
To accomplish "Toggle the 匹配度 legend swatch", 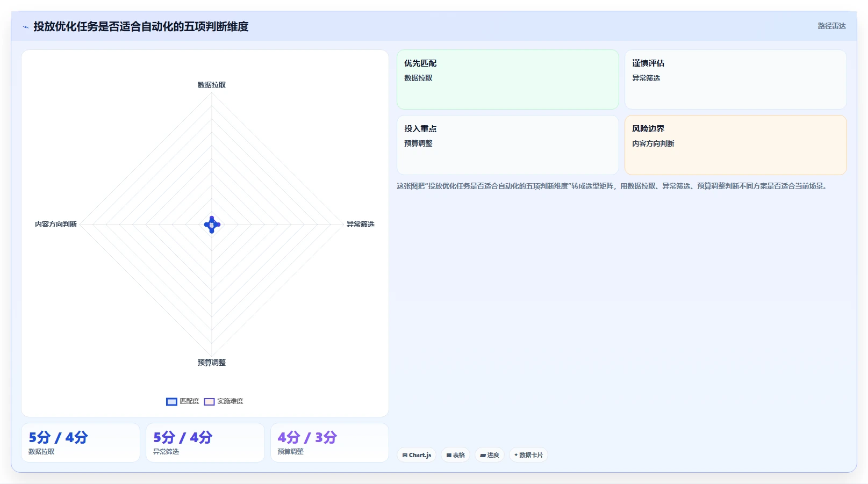I will [171, 401].
